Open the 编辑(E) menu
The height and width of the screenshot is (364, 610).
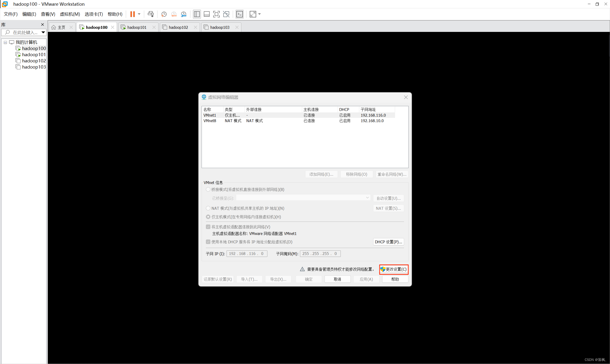click(x=29, y=14)
